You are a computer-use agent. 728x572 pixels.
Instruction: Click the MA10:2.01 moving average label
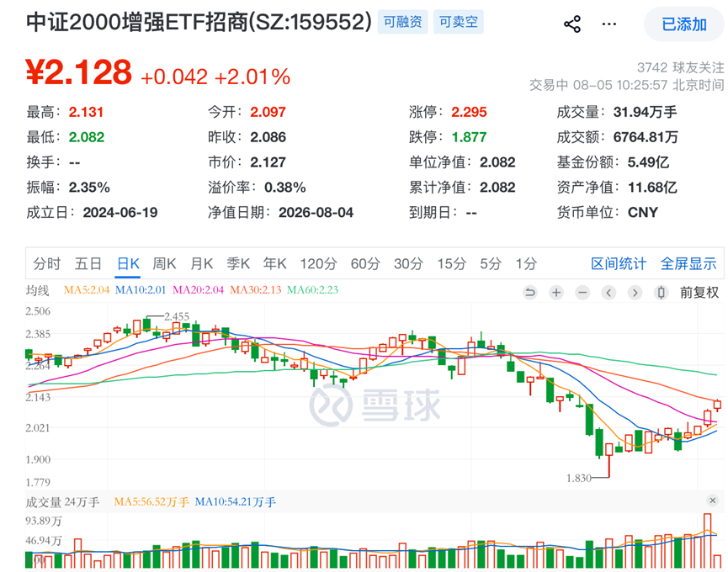[141, 290]
